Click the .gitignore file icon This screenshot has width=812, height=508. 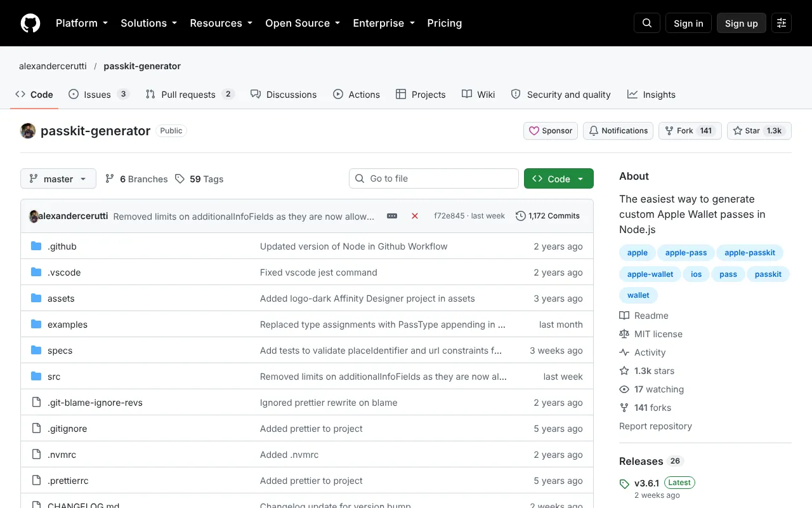[36, 429]
